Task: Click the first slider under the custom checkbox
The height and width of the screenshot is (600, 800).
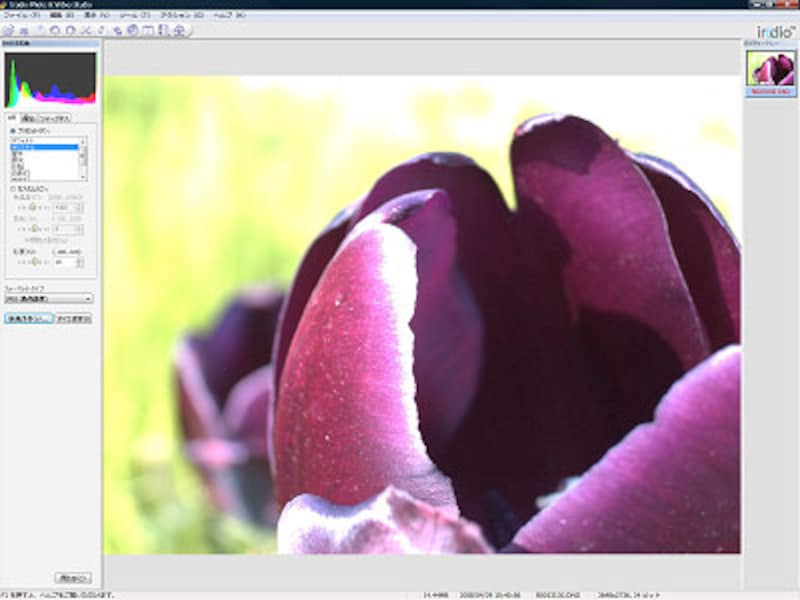Action: pyautogui.click(x=33, y=208)
